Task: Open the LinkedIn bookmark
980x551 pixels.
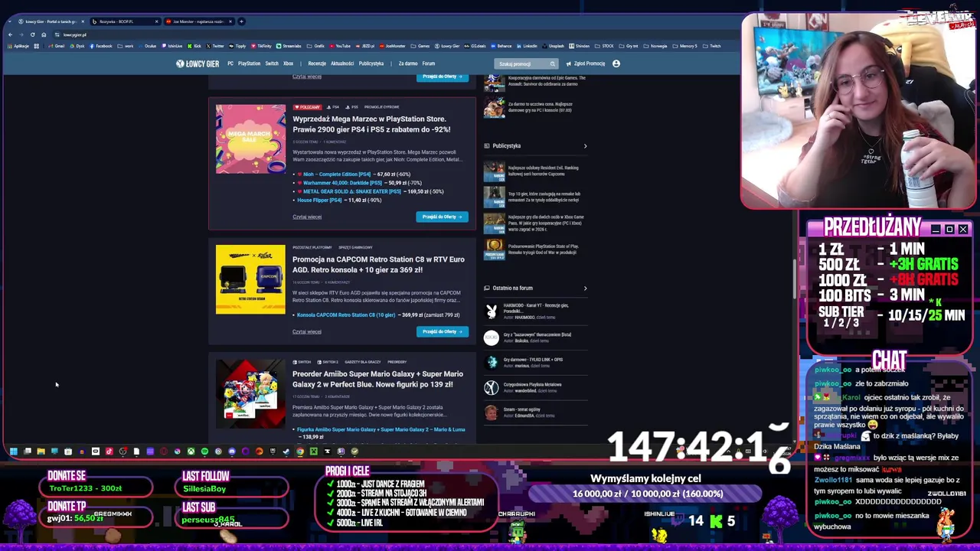Action: [527, 46]
